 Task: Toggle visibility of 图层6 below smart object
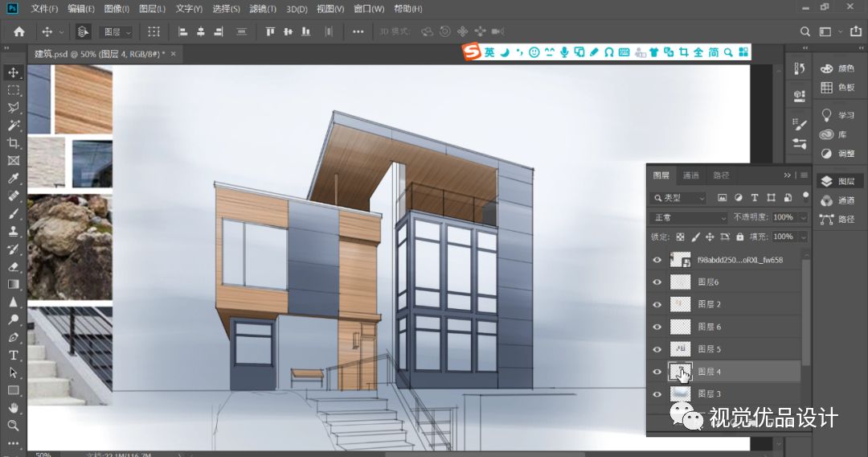(657, 282)
